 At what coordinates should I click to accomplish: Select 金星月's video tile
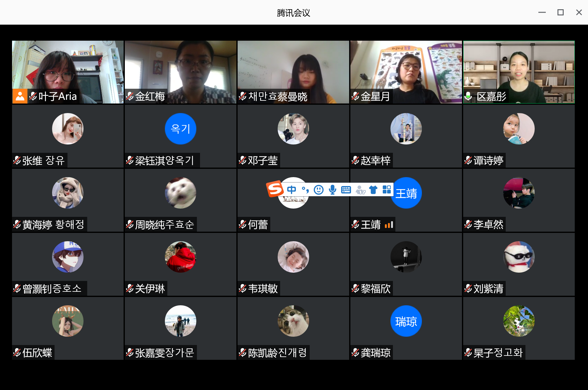406,72
